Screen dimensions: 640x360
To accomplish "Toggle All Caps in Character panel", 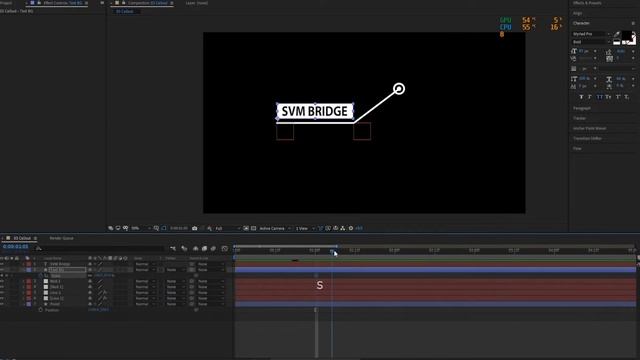I will (x=599, y=97).
